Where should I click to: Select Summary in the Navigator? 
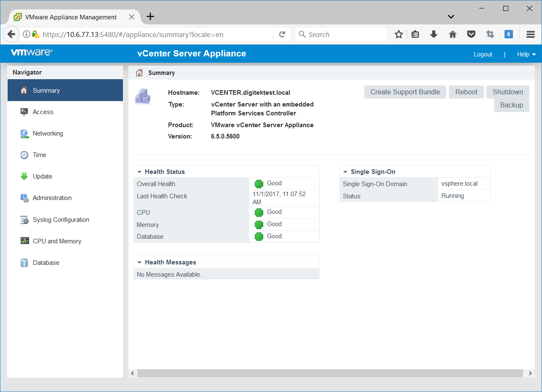[x=65, y=90]
